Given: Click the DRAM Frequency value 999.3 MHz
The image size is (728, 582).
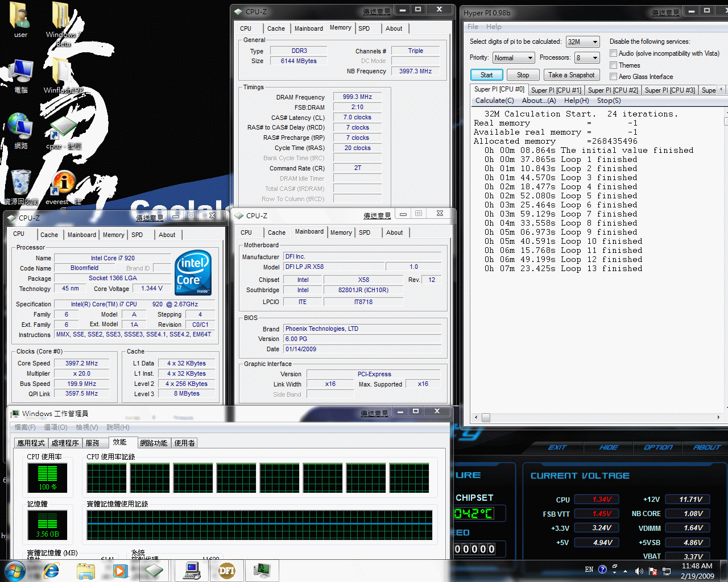Looking at the screenshot, I should (357, 97).
